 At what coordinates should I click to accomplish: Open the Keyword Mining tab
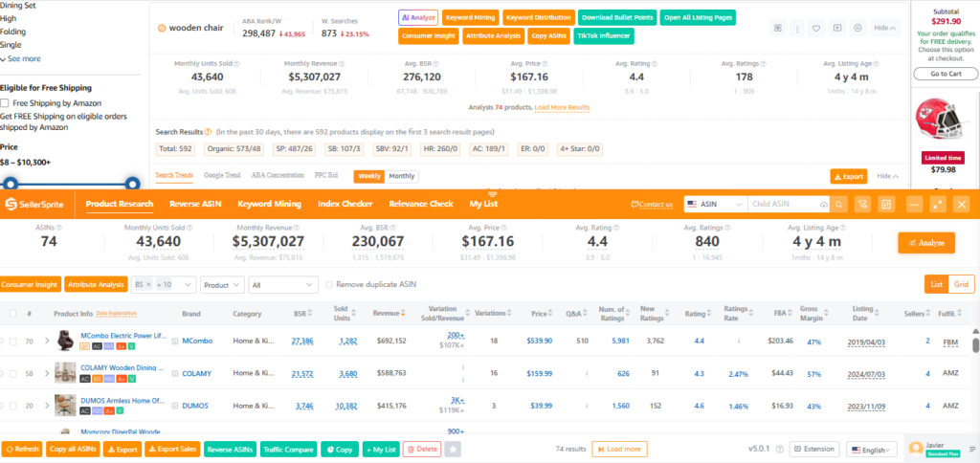click(269, 204)
